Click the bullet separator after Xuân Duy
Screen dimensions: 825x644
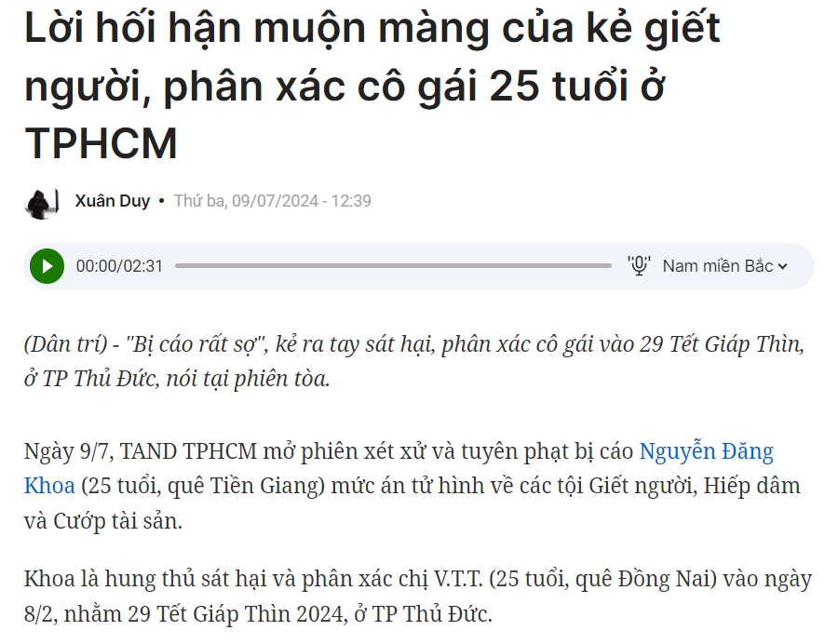point(161,201)
